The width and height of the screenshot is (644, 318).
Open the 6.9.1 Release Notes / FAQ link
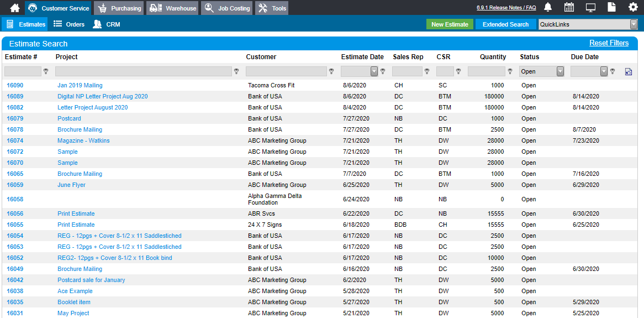pos(506,7)
